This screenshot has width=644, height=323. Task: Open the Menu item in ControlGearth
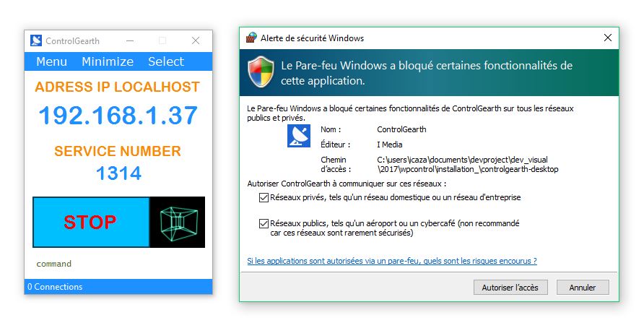pyautogui.click(x=52, y=61)
